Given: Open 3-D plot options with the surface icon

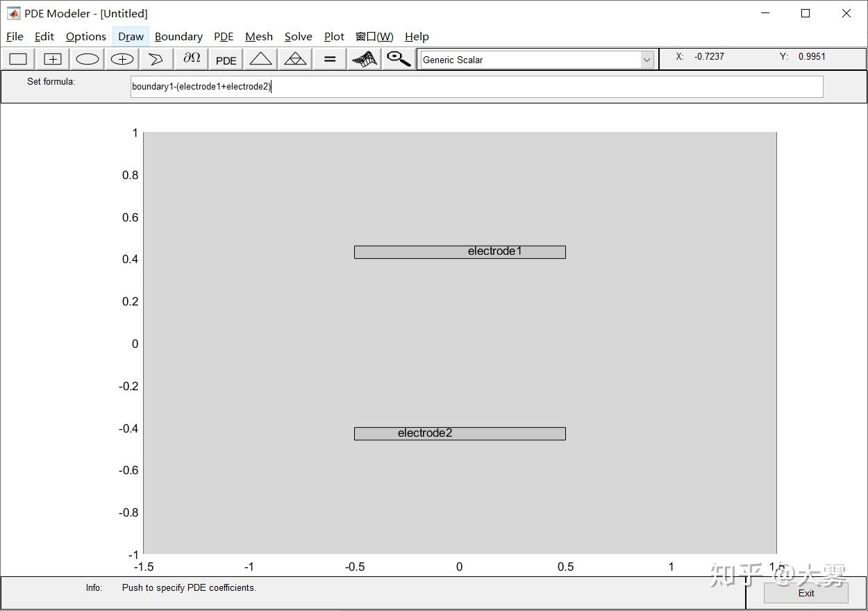Looking at the screenshot, I should (x=363, y=59).
